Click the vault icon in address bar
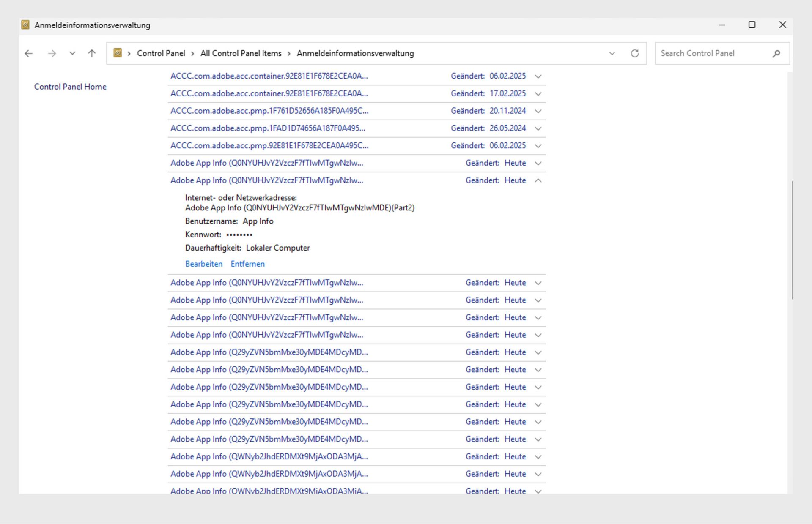Screen dimensions: 812x524 (118, 53)
